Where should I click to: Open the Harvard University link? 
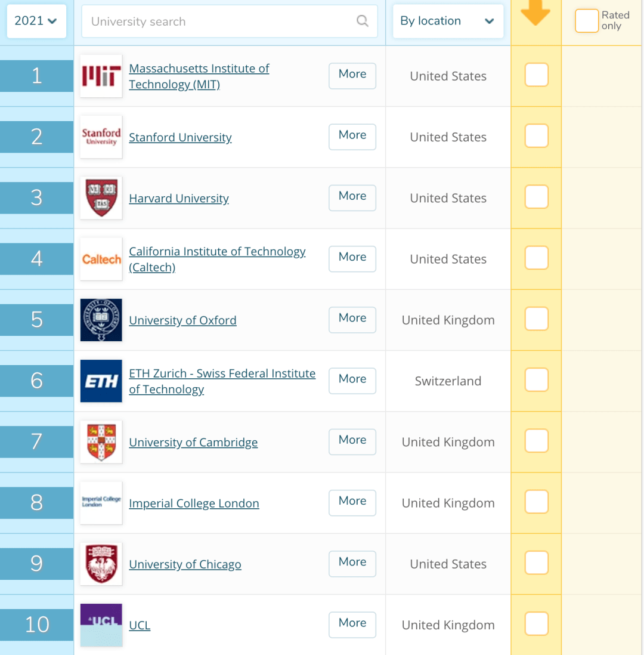coord(179,198)
